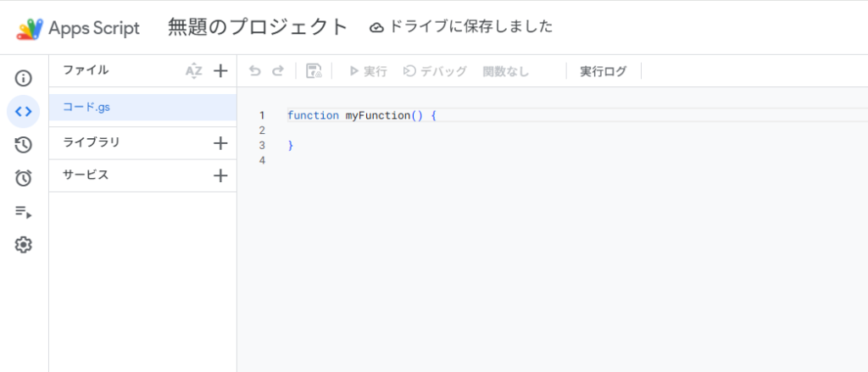Click the undo arrow in toolbar
This screenshot has width=868, height=372.
point(254,71)
